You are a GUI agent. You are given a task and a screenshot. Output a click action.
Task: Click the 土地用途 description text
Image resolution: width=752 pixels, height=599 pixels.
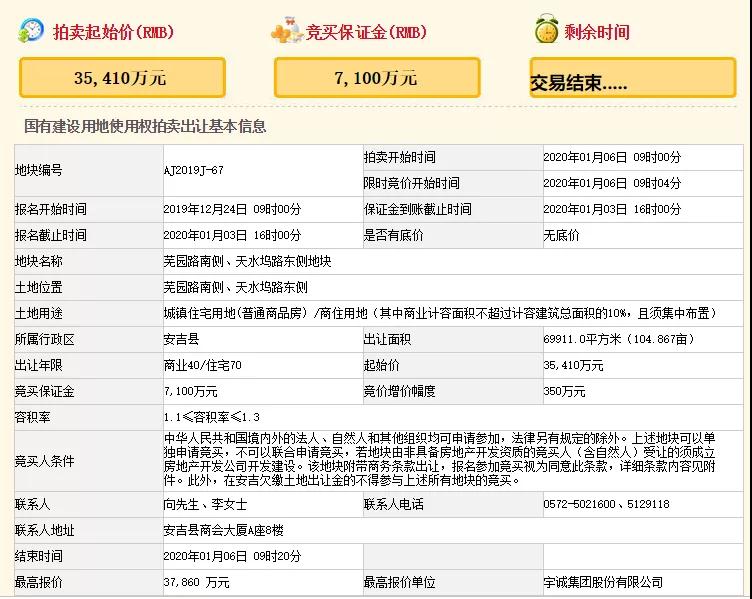click(452, 313)
